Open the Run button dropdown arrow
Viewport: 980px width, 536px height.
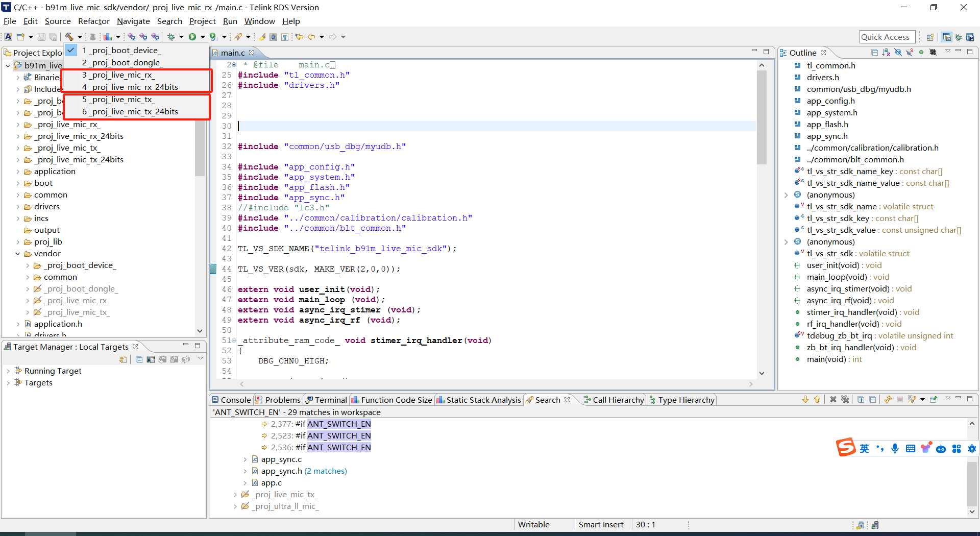[203, 36]
